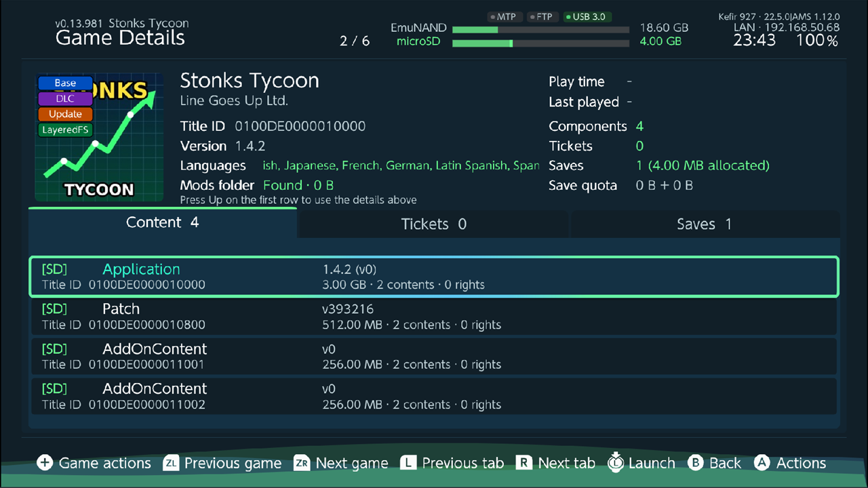Click the EmuNAND storage label
Screen dimensions: 868x488
click(418, 28)
